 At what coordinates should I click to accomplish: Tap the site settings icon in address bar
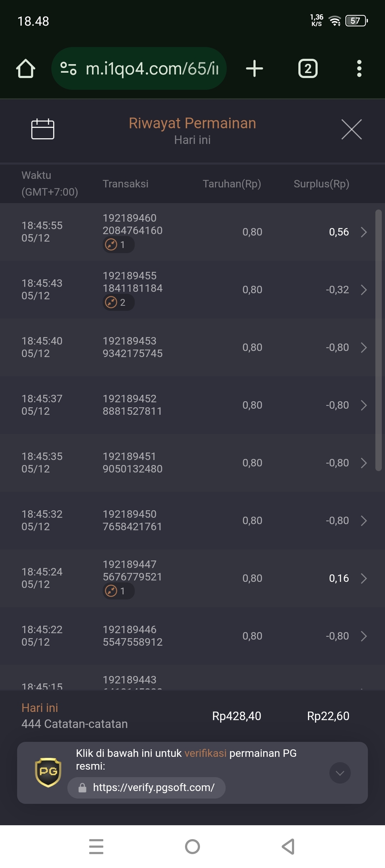click(x=68, y=68)
